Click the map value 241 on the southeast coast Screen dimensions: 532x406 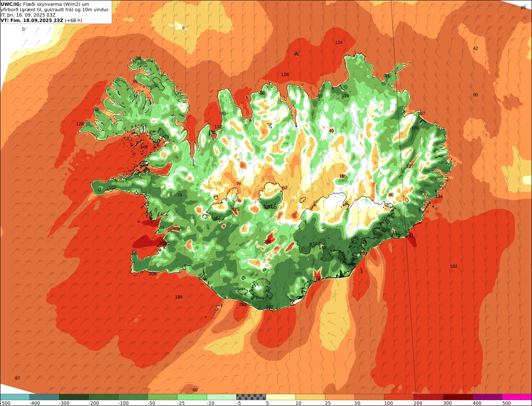tap(410, 236)
